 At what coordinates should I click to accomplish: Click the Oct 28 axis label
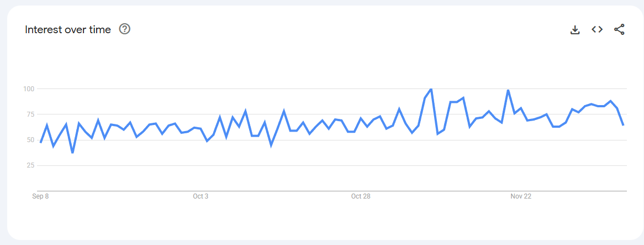pyautogui.click(x=360, y=196)
